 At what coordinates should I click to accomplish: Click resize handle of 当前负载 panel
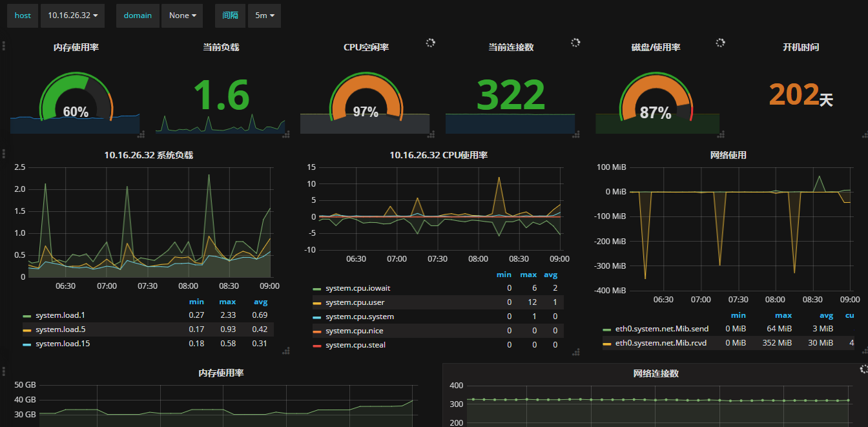[x=285, y=134]
